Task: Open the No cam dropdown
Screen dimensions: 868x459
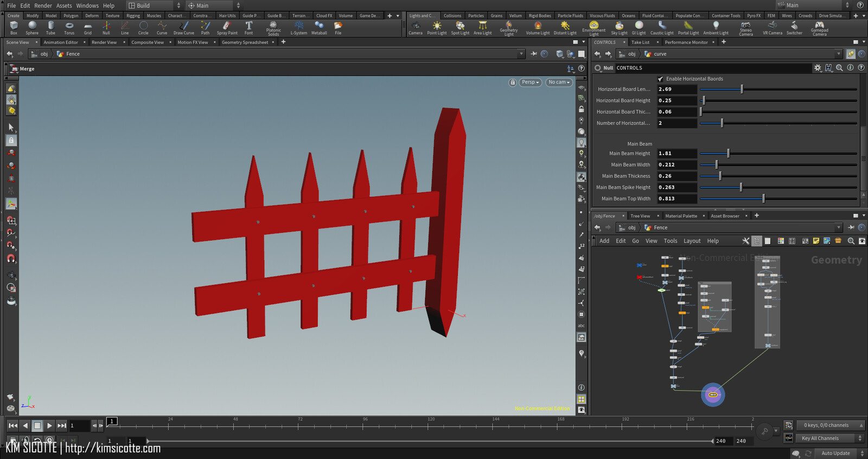Action: pyautogui.click(x=559, y=82)
